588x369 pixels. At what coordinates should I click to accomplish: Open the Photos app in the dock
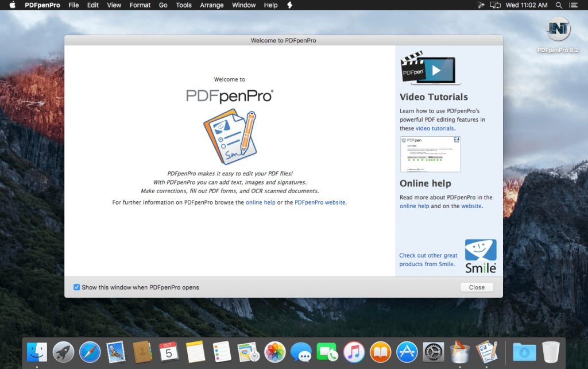(x=274, y=352)
